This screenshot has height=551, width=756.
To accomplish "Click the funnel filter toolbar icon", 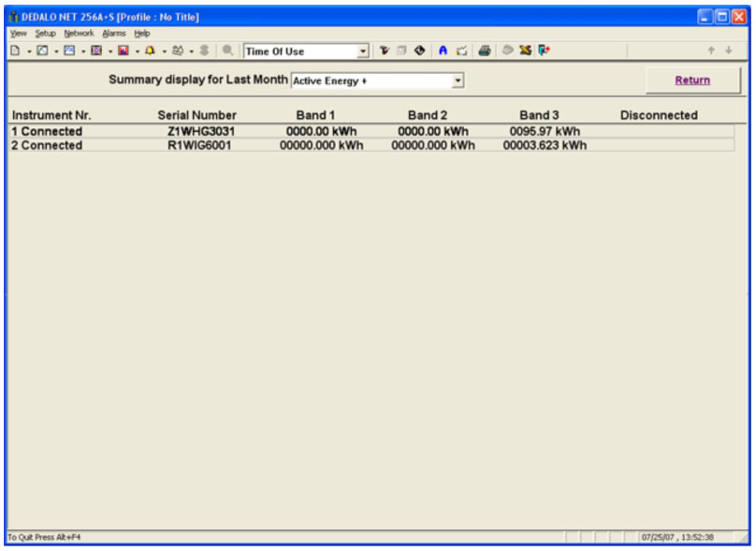I will click(384, 51).
